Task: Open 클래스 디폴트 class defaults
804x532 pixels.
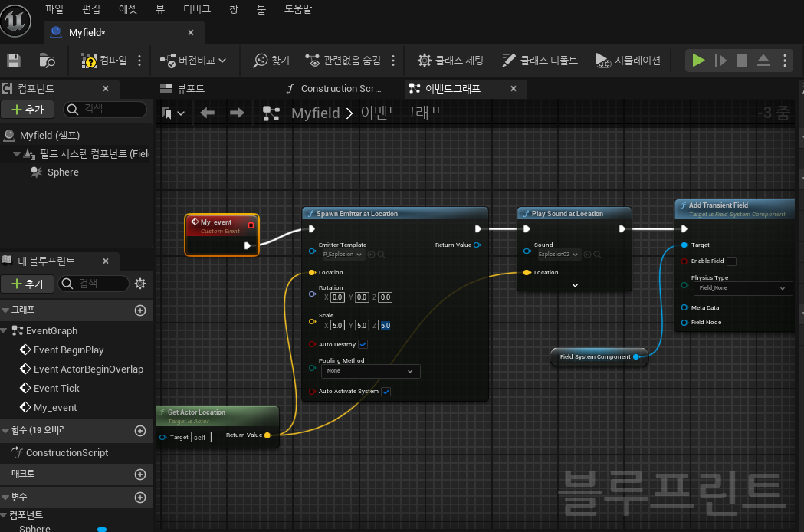Action: [x=540, y=61]
